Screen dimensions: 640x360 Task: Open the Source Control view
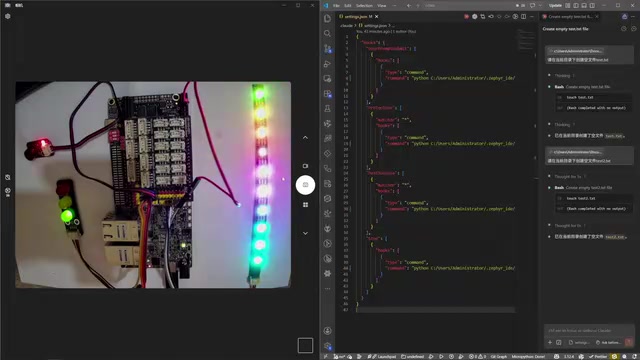point(327,49)
